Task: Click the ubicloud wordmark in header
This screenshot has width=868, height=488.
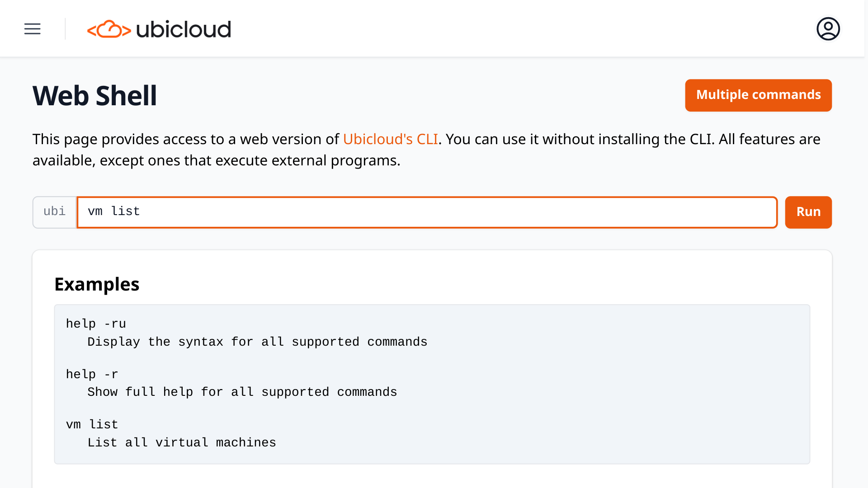Action: 183,29
